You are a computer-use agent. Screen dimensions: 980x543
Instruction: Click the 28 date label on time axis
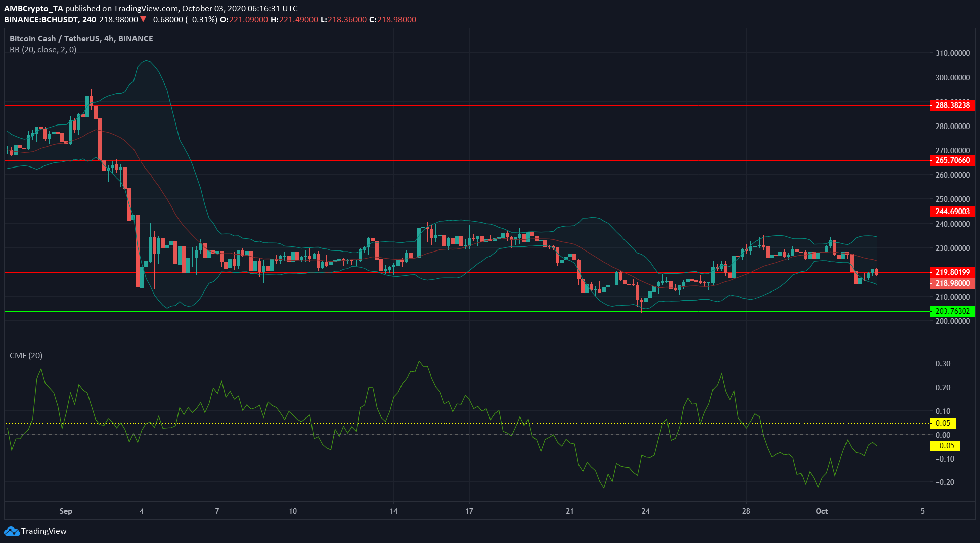click(746, 511)
